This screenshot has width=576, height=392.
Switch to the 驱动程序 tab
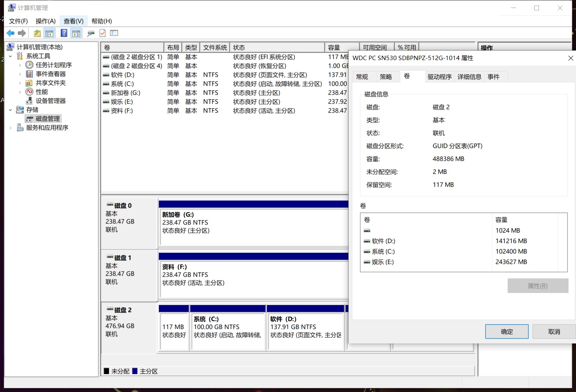[439, 77]
